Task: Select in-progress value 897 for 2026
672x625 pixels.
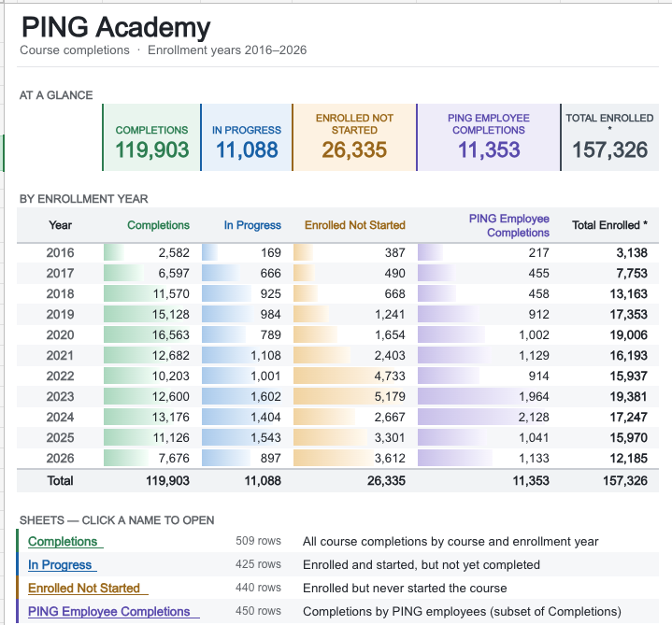Action: (x=270, y=459)
